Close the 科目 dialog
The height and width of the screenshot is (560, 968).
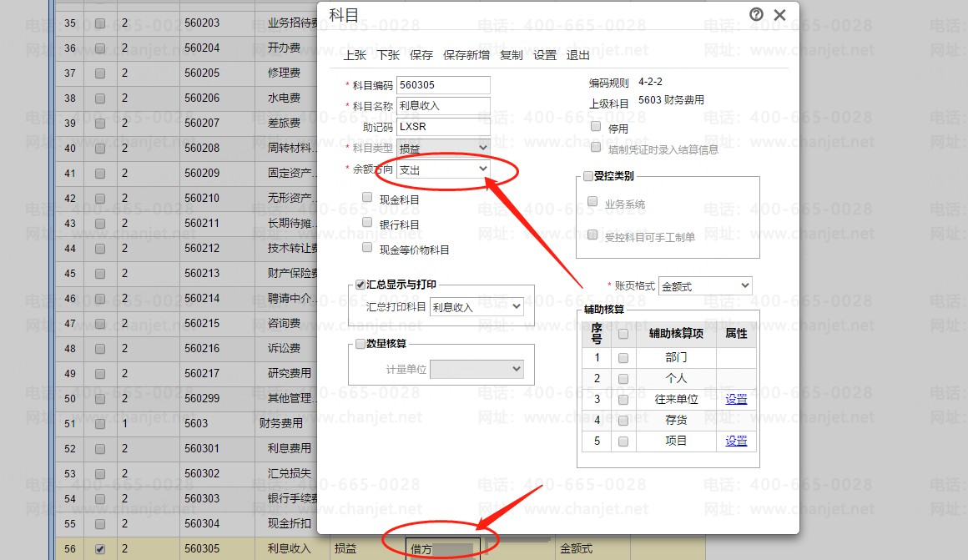[779, 15]
